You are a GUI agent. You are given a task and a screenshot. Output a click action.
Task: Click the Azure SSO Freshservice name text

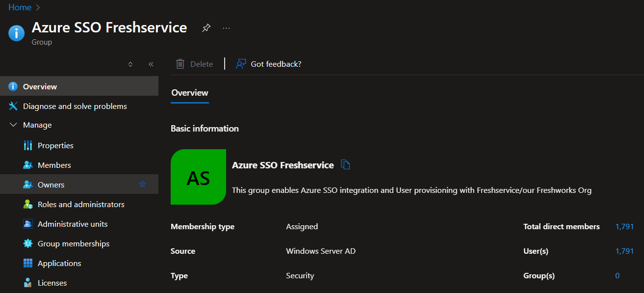click(x=283, y=165)
